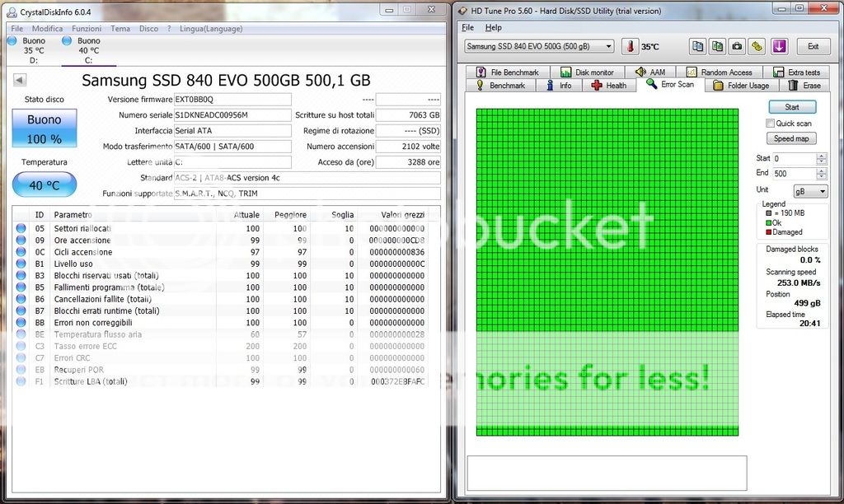Open the Info tab

[559, 85]
